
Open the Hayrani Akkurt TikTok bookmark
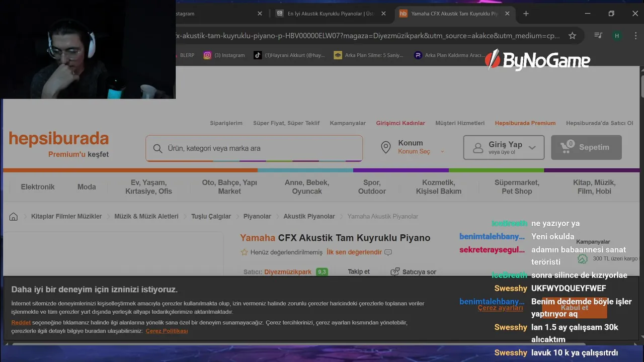point(289,55)
